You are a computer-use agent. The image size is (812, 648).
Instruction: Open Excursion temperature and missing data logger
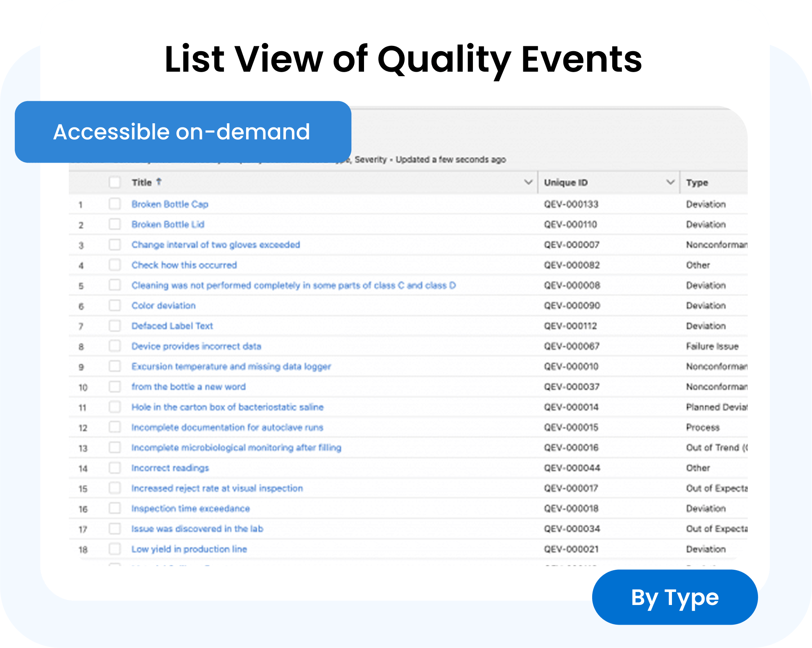click(x=231, y=366)
